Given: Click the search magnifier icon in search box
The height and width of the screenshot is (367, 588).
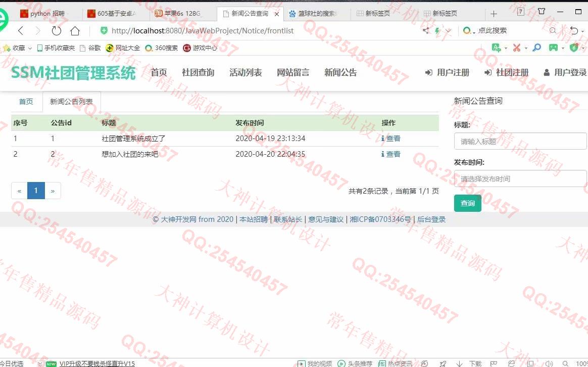Looking at the screenshot, I should 552,31.
